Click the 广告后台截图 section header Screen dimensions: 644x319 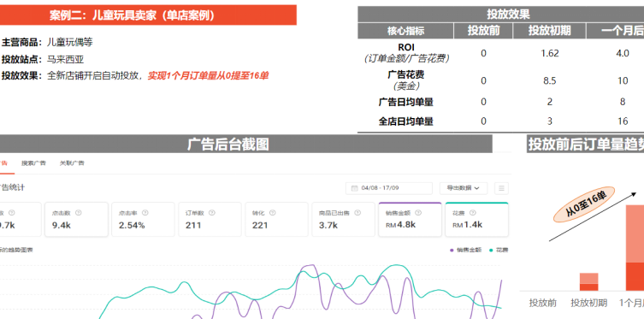246,144
